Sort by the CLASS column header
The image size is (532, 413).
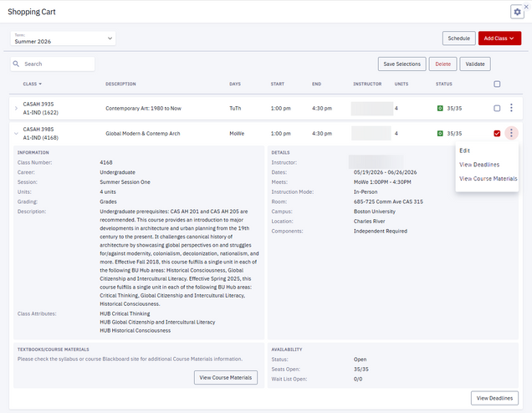[33, 84]
